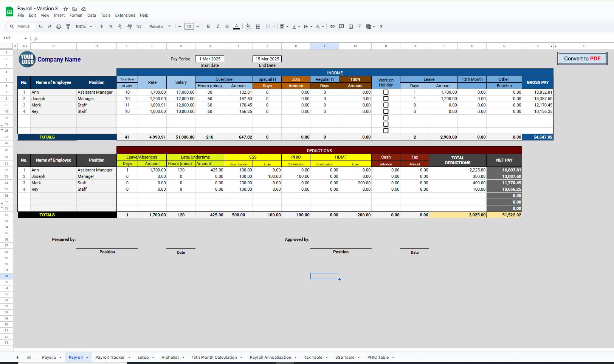This screenshot has width=614, height=364.
Task: Click the Move to folder icon
Action: (x=74, y=9)
